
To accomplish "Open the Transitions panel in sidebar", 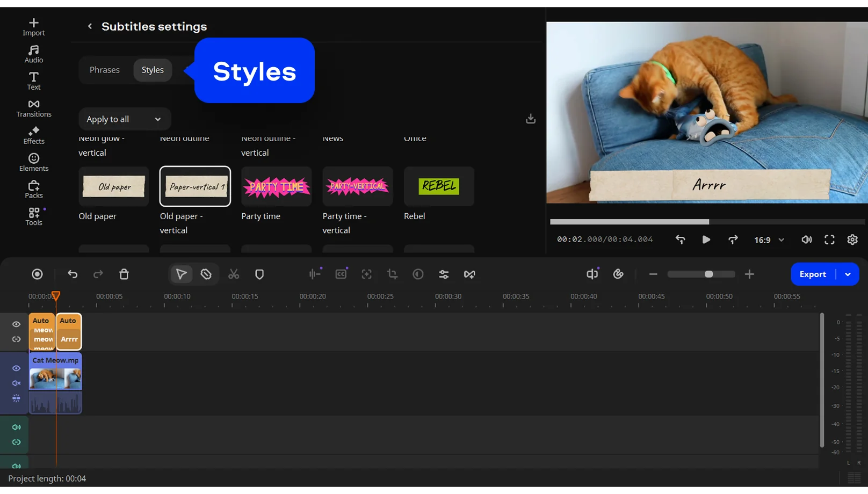I will 33,108.
